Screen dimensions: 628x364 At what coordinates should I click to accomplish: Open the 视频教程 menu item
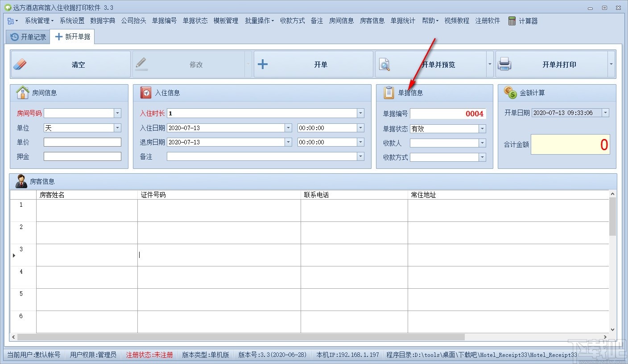pyautogui.click(x=457, y=21)
